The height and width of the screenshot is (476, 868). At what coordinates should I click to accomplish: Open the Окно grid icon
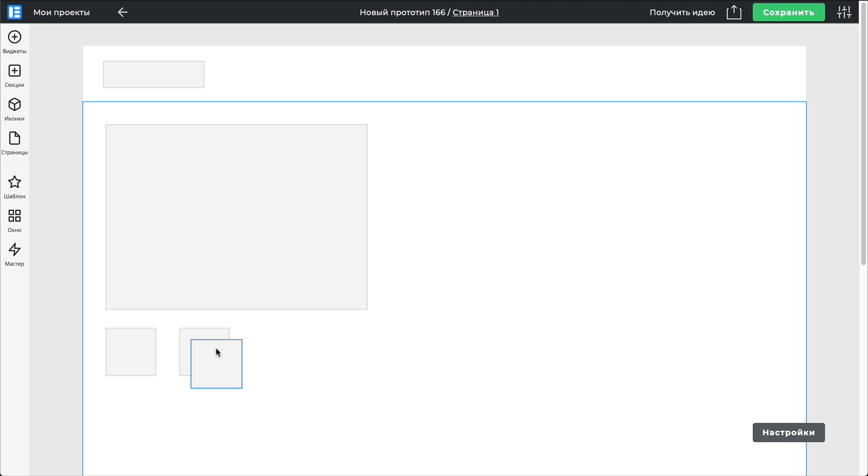click(14, 221)
